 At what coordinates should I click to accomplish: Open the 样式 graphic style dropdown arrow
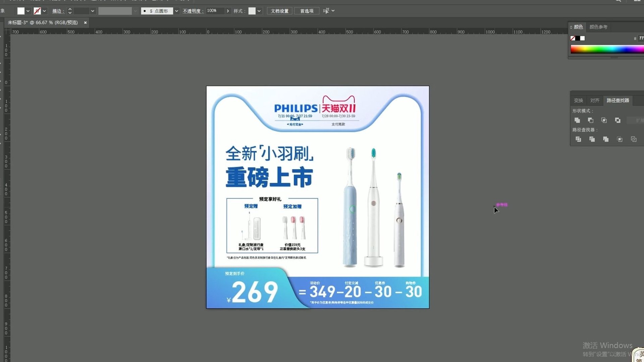(259, 11)
